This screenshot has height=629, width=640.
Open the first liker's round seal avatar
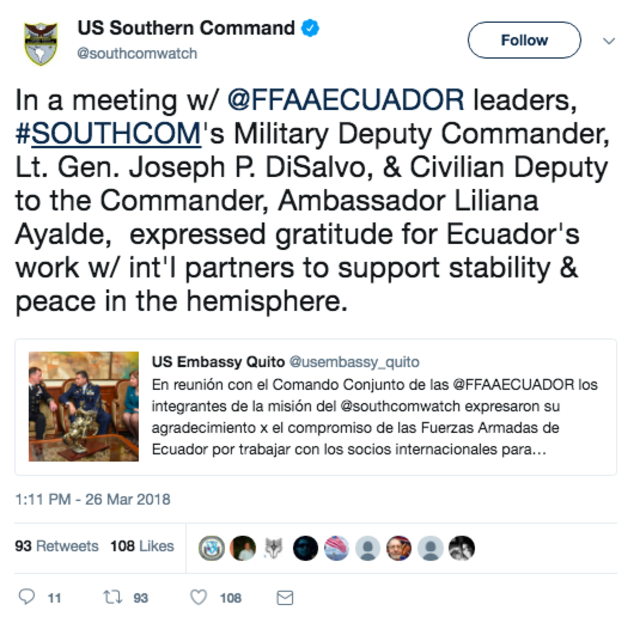pos(211,548)
